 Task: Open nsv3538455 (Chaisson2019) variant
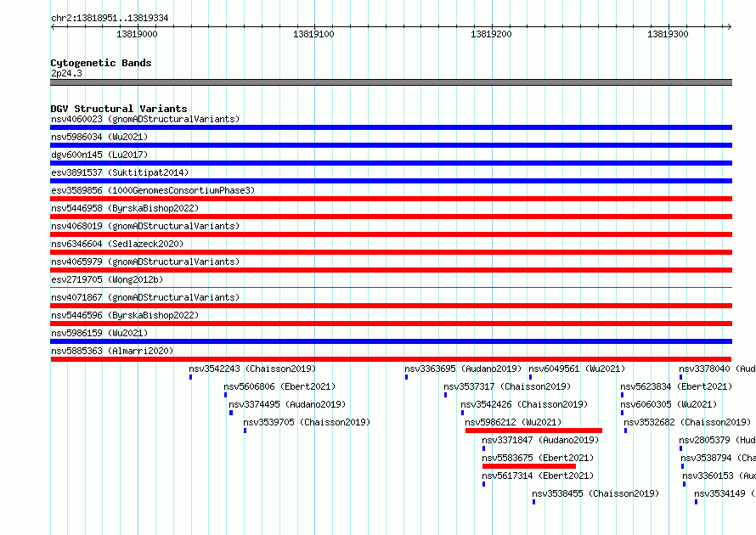tap(595, 493)
